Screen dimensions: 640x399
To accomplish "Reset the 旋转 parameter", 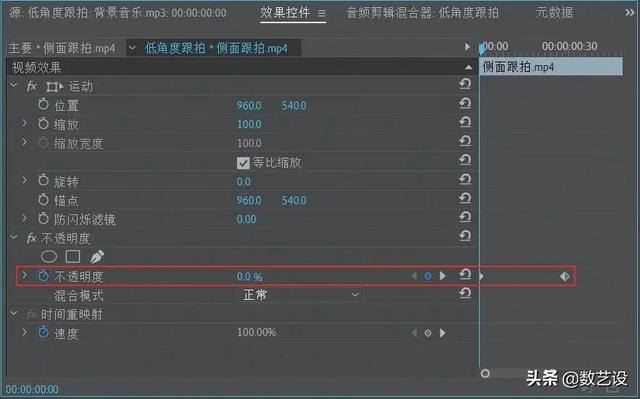I will click(x=465, y=179).
